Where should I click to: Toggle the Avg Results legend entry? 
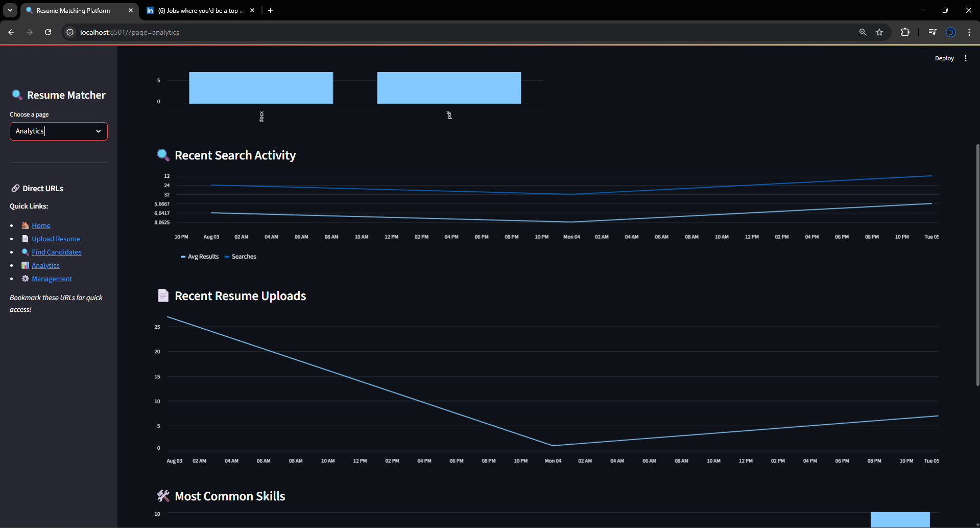point(200,257)
